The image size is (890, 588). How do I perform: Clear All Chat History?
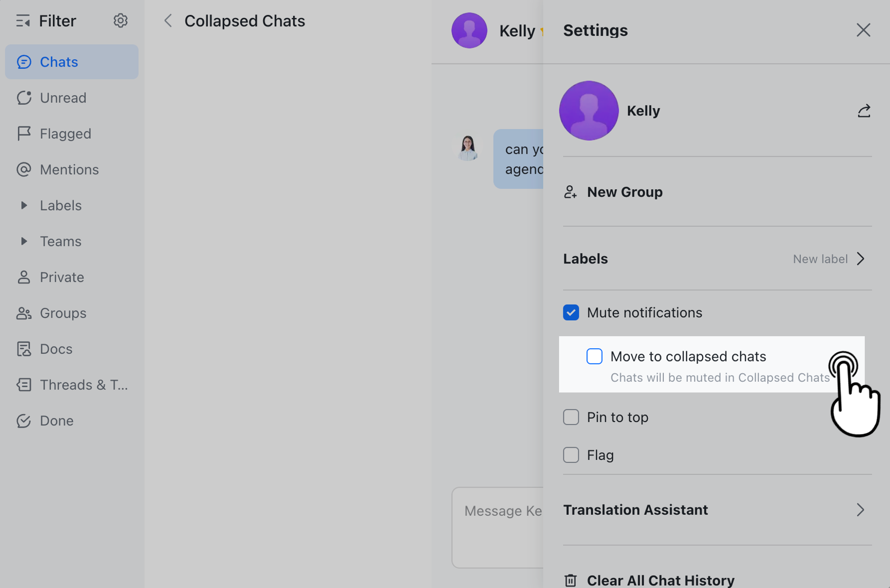pyautogui.click(x=660, y=580)
